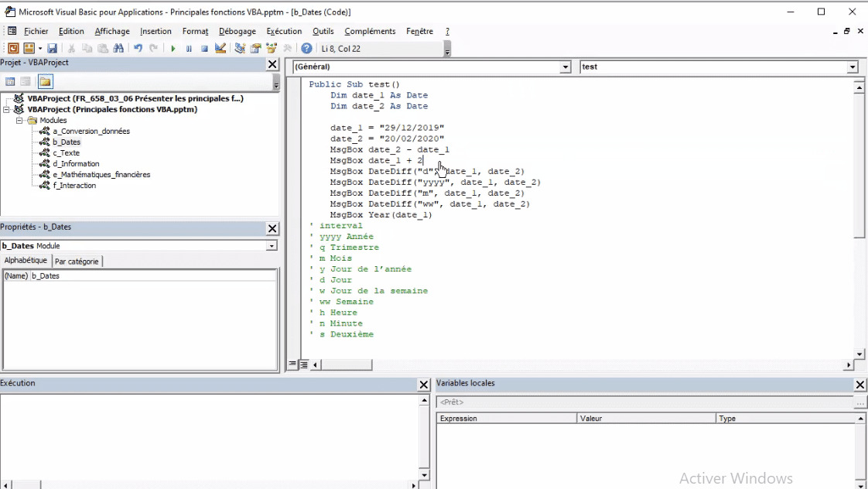Image resolution: width=868 pixels, height=489 pixels.
Task: Click the Find binoculars icon
Action: (x=118, y=49)
